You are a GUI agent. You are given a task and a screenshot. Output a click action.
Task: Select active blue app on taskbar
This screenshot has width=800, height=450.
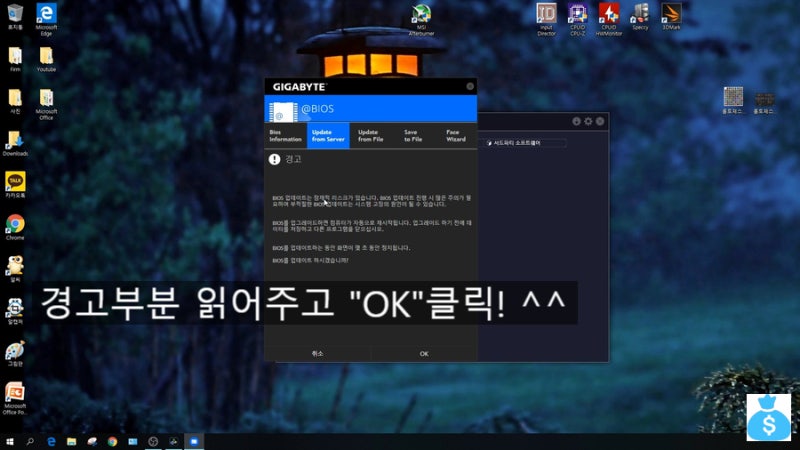(194, 441)
